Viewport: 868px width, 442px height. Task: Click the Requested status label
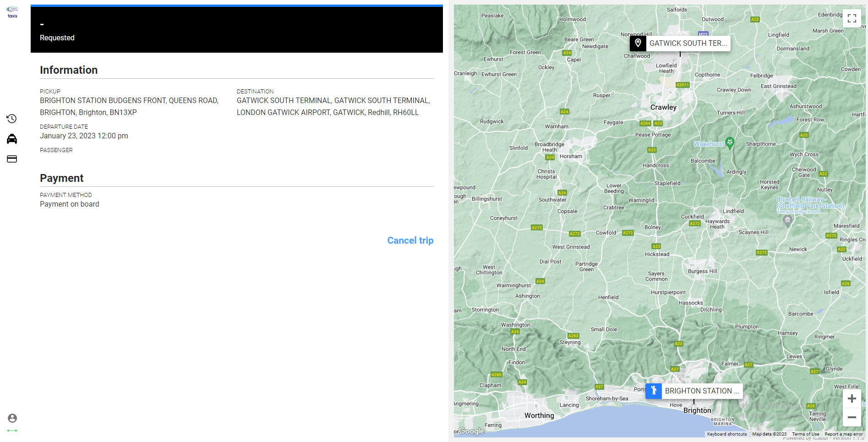tap(57, 38)
